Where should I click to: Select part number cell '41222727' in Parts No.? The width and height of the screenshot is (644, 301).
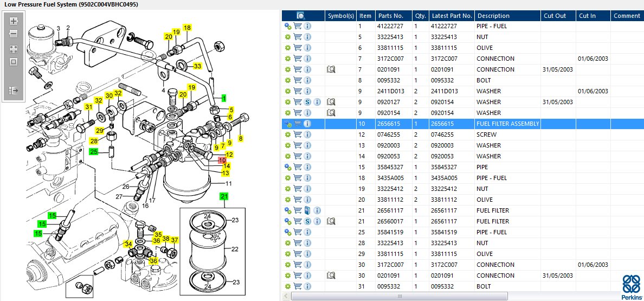394,26
